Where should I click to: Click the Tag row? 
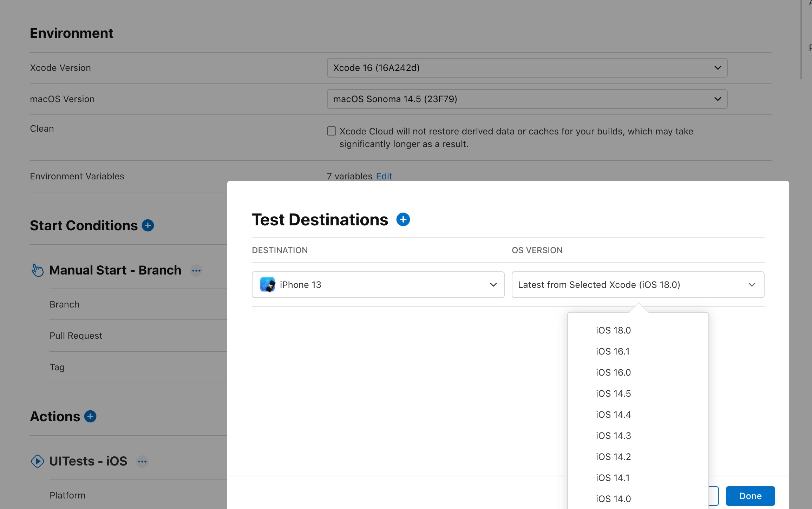click(x=138, y=367)
